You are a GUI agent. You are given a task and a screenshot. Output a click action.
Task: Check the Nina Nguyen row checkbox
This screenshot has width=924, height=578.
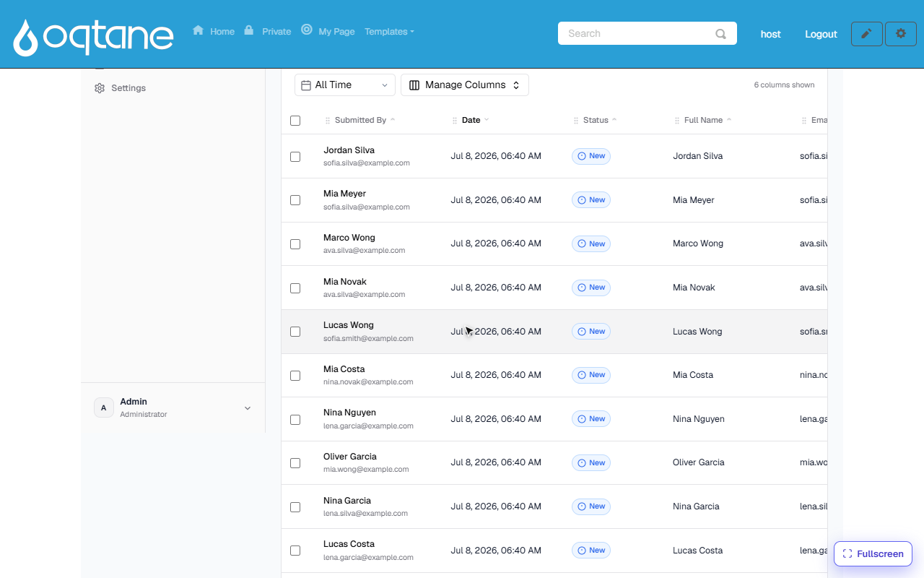pos(295,419)
